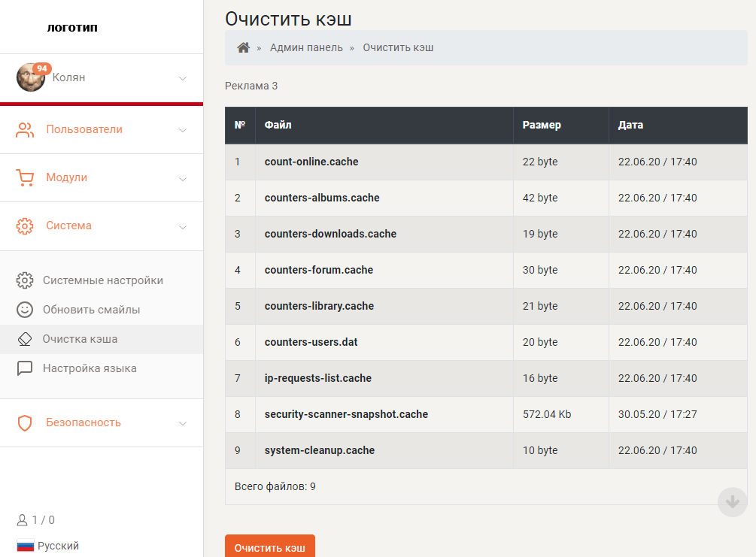Click the home icon in breadcrumb
The width and height of the screenshot is (756, 557).
point(243,47)
